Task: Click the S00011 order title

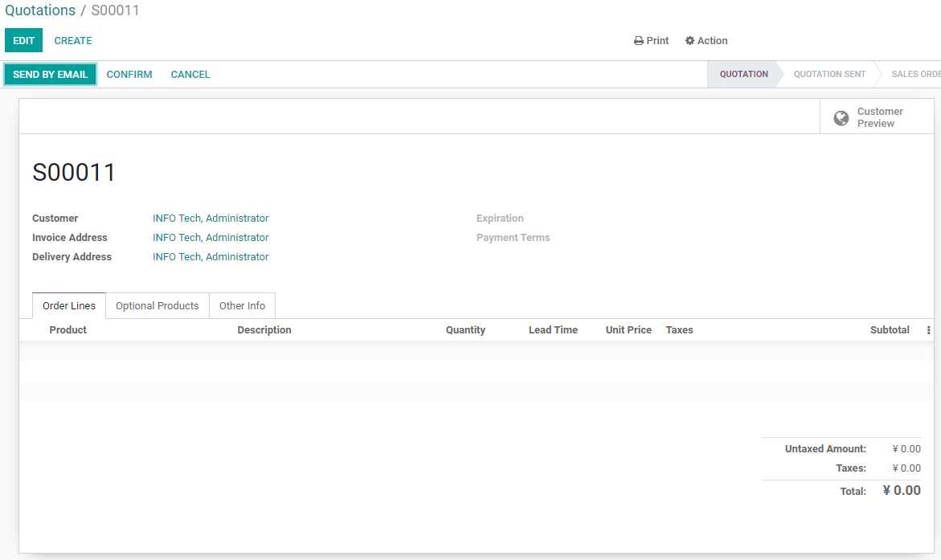Action: pyautogui.click(x=73, y=173)
